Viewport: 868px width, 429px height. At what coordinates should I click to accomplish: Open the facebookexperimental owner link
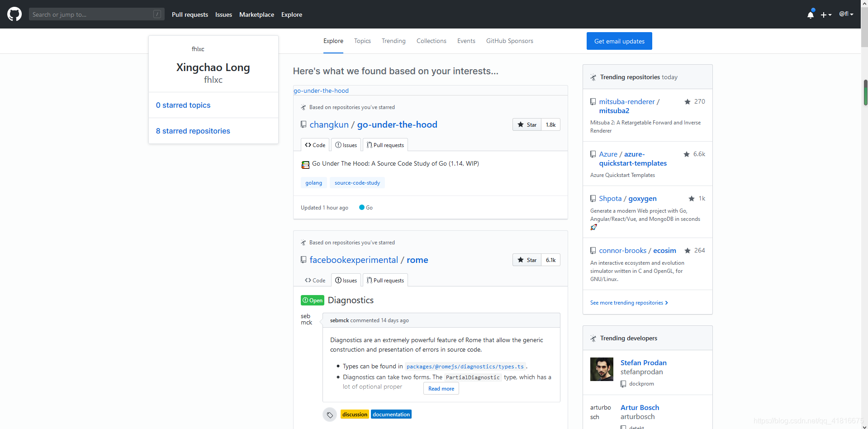click(354, 260)
